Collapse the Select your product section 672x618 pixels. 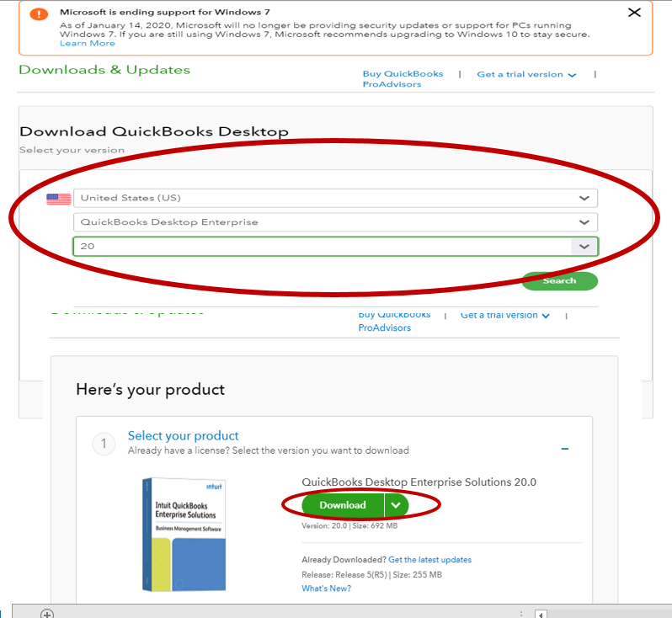[x=565, y=449]
